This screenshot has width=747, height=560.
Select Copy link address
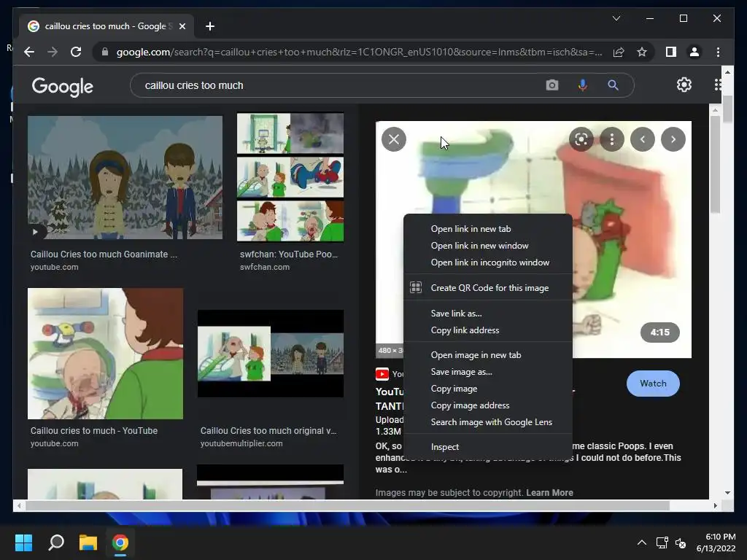[x=488, y=330]
